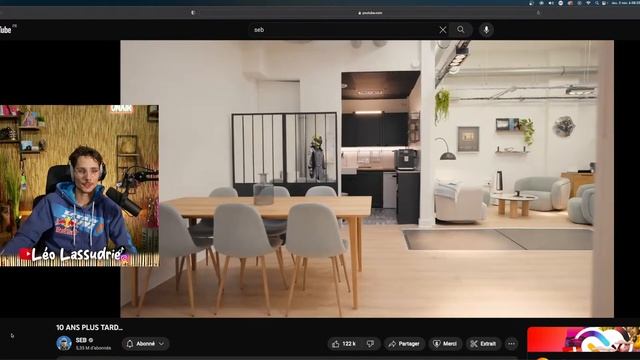Expand the Abonné subscription dropdown chevron
This screenshot has width=640, height=360.
point(162,344)
